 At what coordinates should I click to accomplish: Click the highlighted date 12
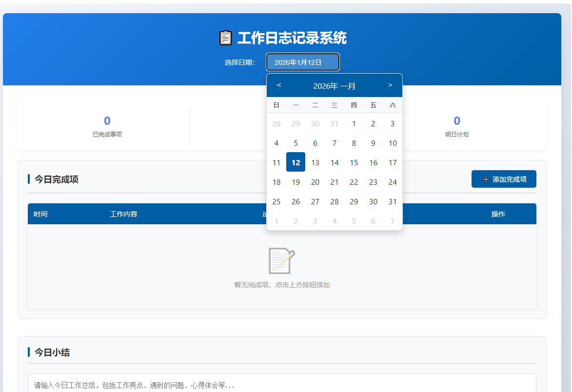pyautogui.click(x=296, y=162)
